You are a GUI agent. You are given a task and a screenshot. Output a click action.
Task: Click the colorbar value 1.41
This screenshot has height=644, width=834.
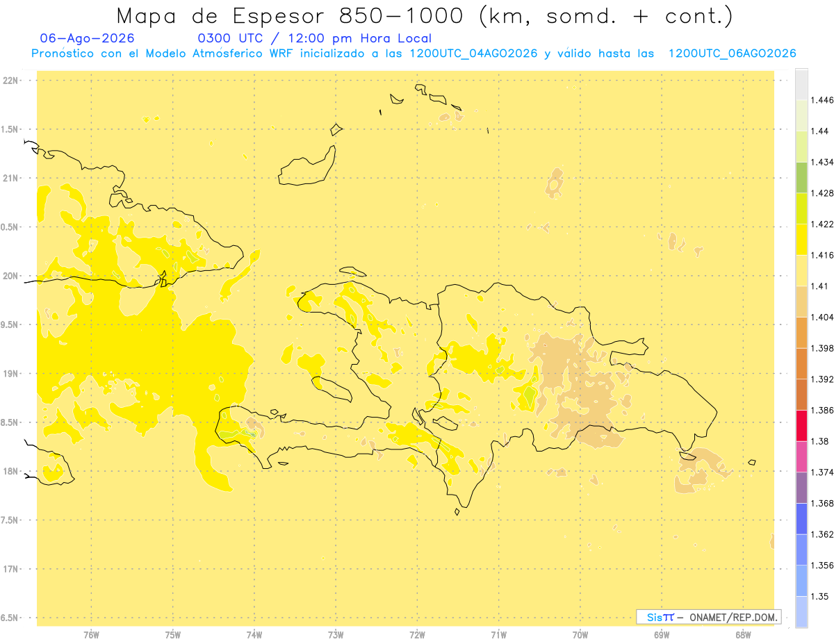click(x=821, y=286)
